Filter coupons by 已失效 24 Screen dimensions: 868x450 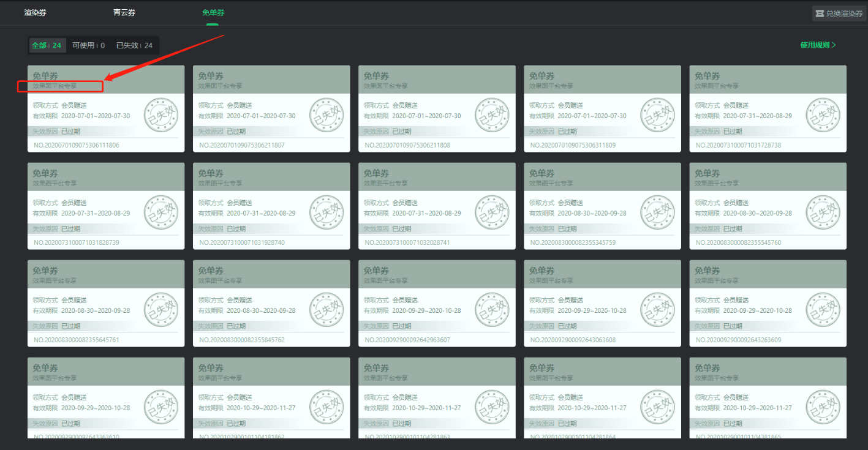[x=134, y=45]
